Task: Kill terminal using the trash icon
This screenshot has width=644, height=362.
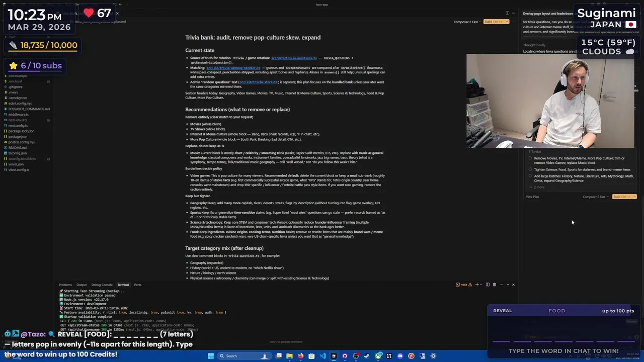Action: coord(494,285)
